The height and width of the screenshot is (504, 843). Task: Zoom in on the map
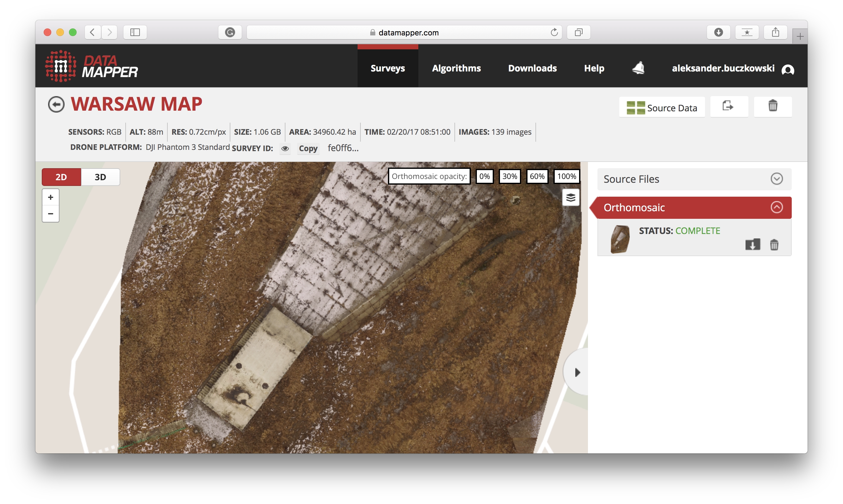[x=51, y=197]
